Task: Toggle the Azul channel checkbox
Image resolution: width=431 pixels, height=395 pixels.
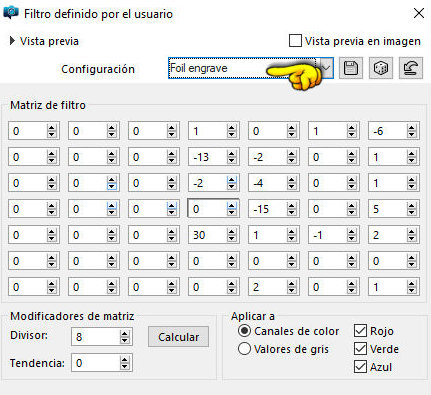Action: pos(360,367)
